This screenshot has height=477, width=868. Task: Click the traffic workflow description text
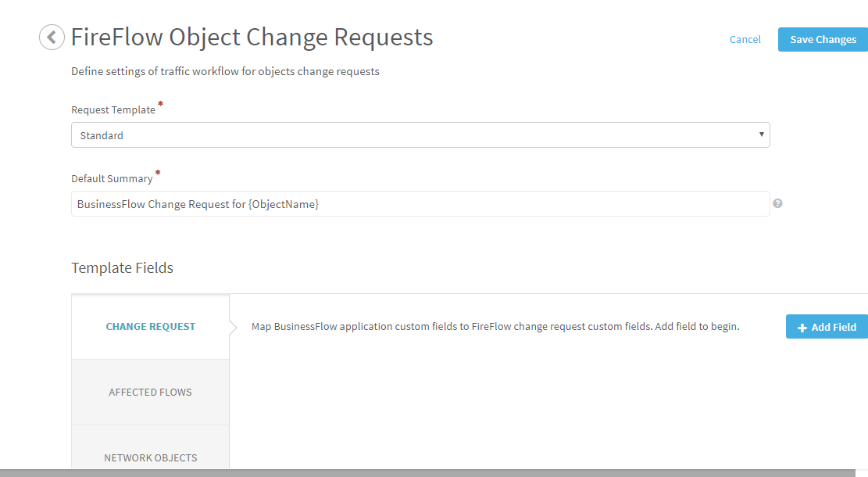click(x=225, y=72)
